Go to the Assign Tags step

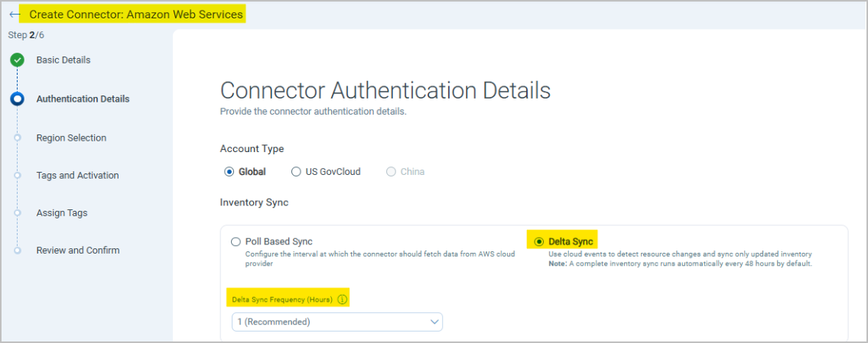(x=62, y=213)
